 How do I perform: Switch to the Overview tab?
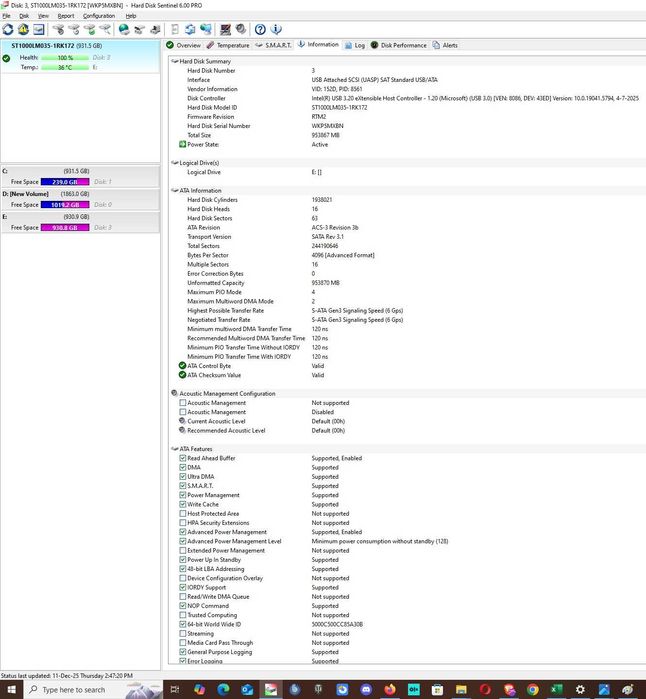[x=183, y=45]
